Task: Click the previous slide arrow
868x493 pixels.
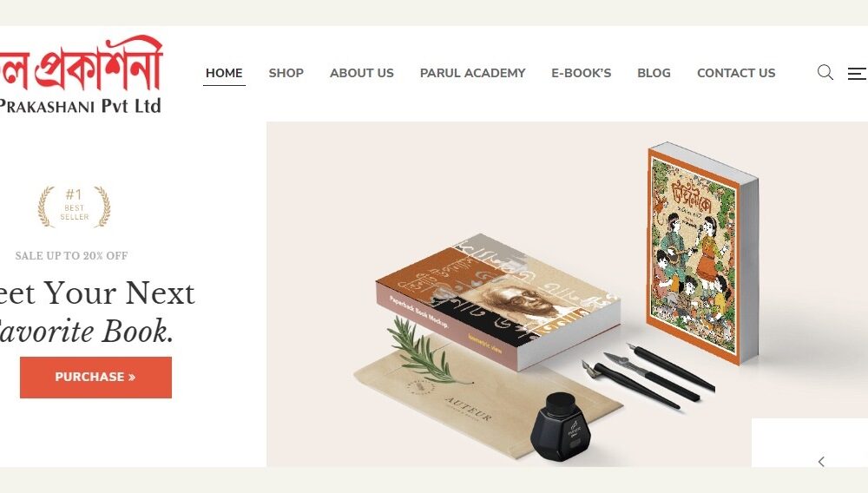Action: [821, 462]
